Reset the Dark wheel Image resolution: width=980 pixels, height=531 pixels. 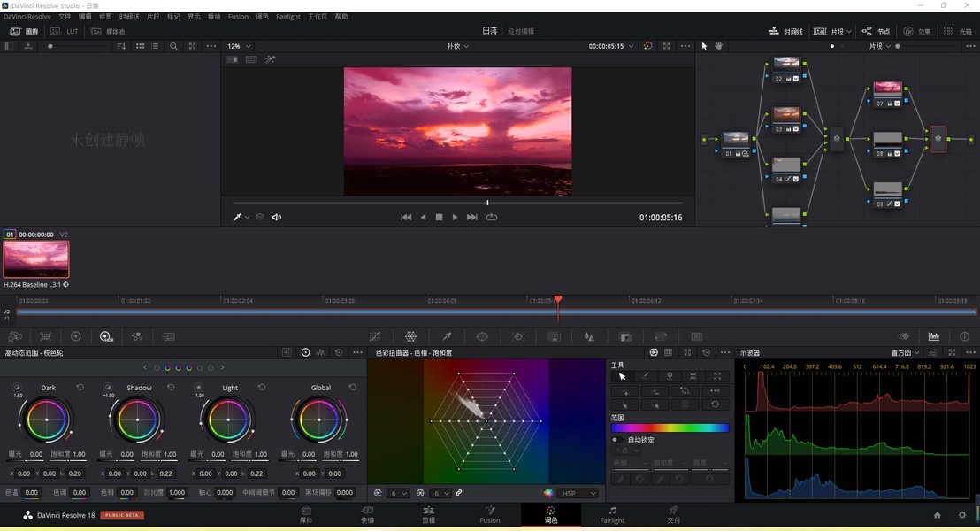(80, 388)
